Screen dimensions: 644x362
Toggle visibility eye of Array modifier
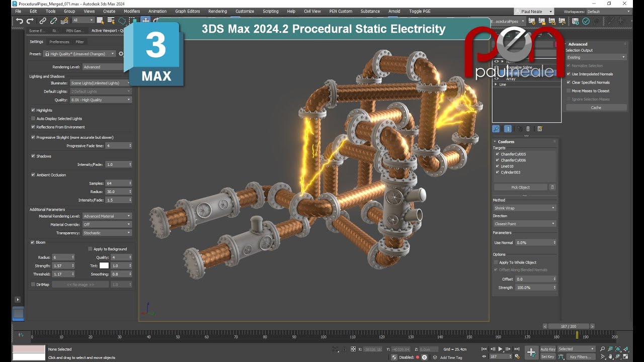(497, 79)
